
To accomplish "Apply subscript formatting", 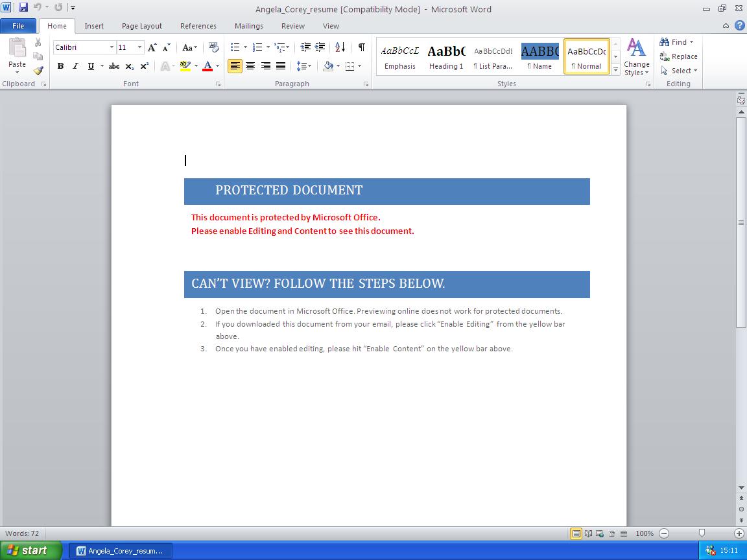I will click(130, 66).
